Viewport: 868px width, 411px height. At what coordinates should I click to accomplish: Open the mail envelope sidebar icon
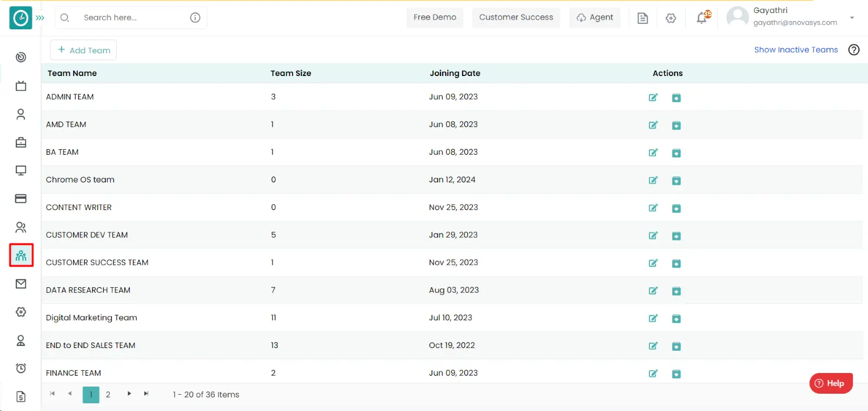(x=21, y=284)
